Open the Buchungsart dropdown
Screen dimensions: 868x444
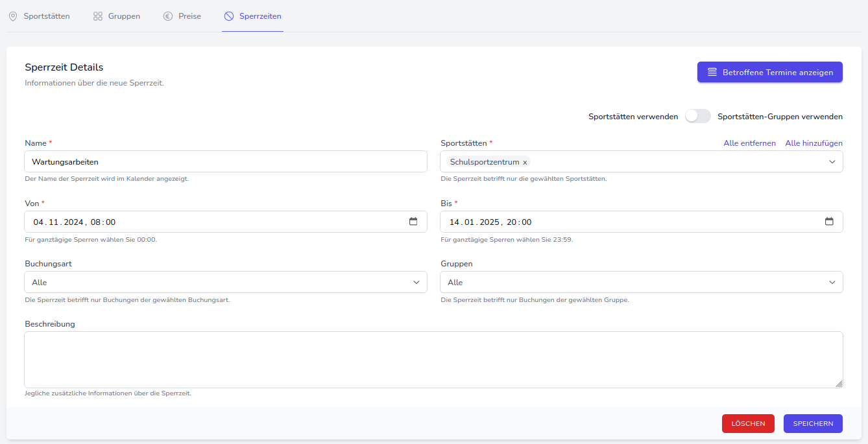pyautogui.click(x=226, y=283)
